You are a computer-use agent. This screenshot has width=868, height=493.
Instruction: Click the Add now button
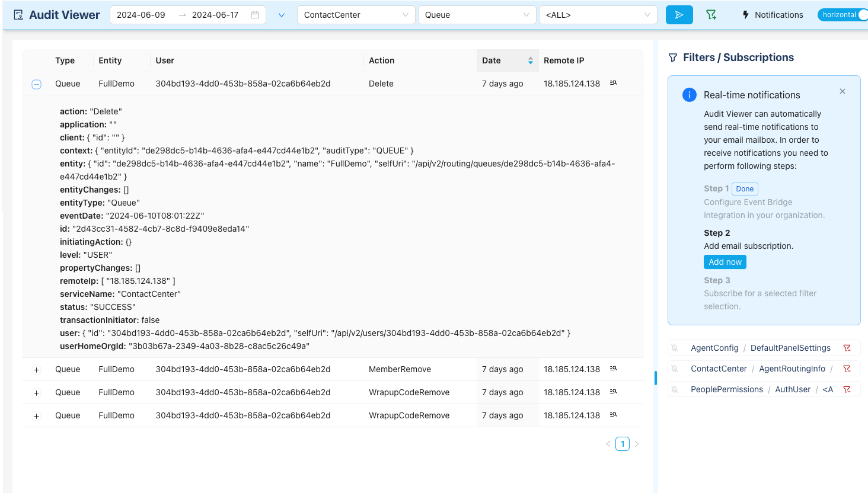point(725,262)
